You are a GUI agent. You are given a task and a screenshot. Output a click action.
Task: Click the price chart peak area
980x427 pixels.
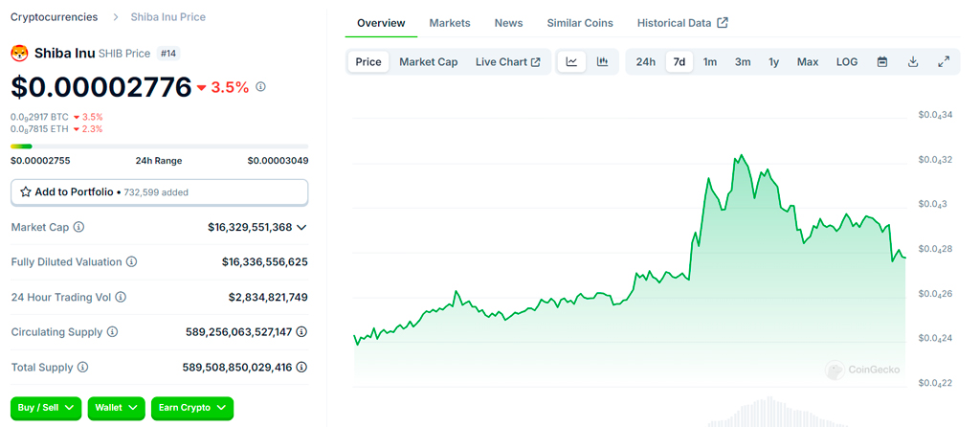point(742,156)
